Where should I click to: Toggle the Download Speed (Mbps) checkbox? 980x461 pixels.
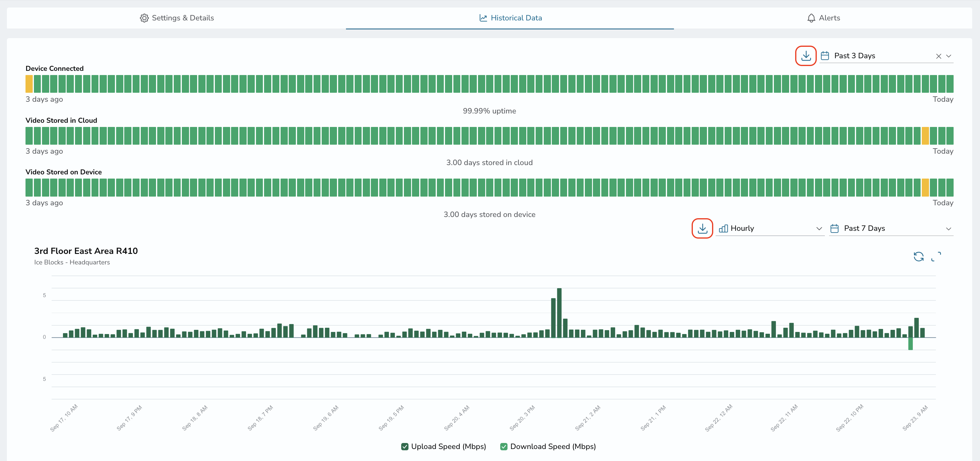coord(504,447)
